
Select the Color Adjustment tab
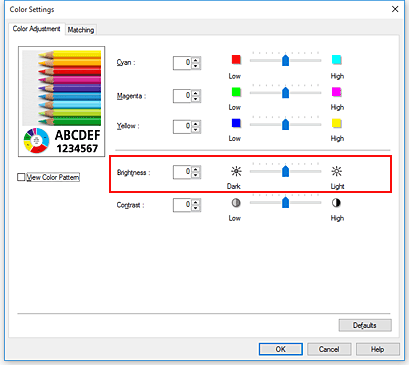[36, 29]
